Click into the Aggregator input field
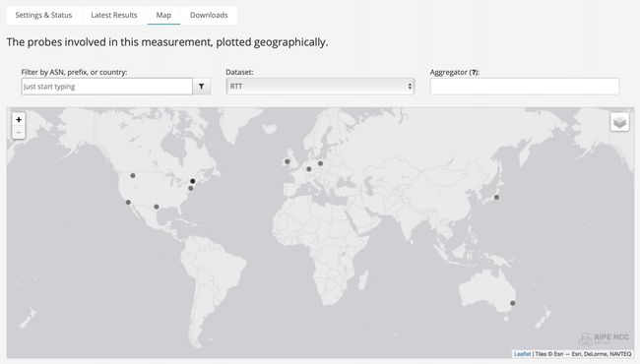This screenshot has height=364, width=640. (x=525, y=87)
